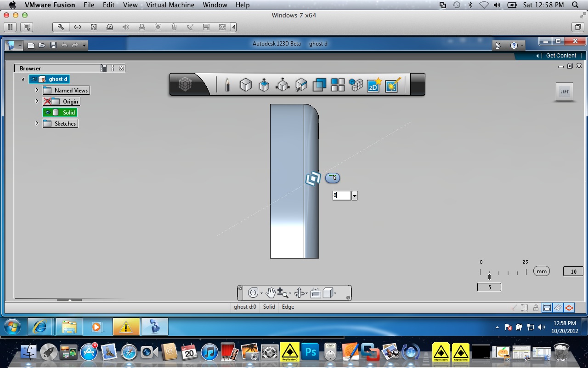Open the 2D drawing tool
The width and height of the screenshot is (588, 368).
pyautogui.click(x=373, y=85)
